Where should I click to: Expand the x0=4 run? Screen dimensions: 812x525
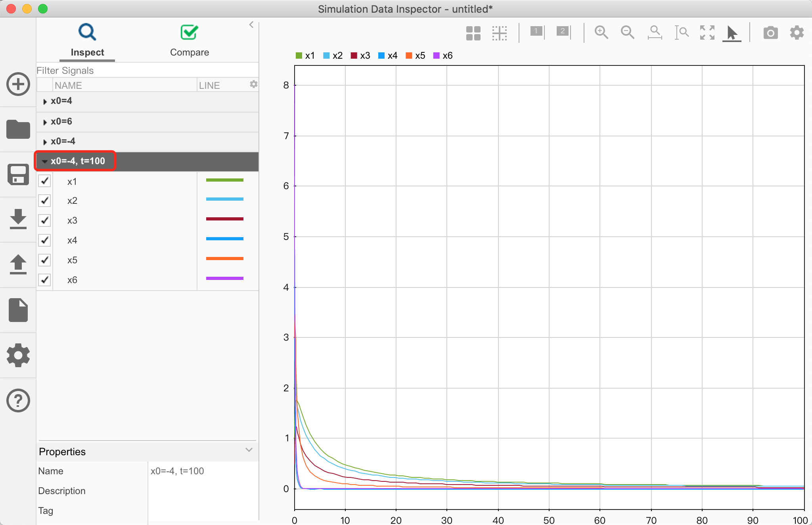tap(45, 102)
